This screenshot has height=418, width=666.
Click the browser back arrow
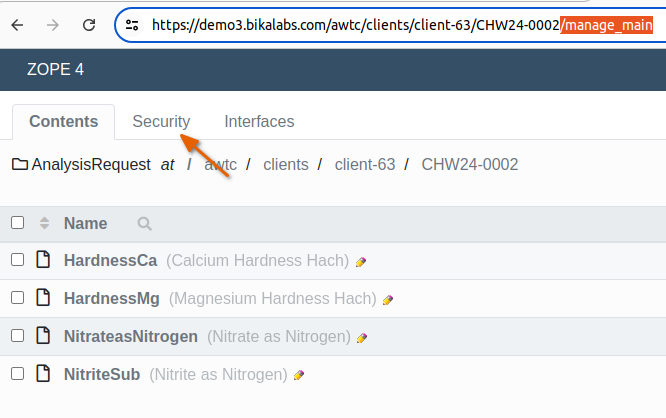pyautogui.click(x=17, y=25)
